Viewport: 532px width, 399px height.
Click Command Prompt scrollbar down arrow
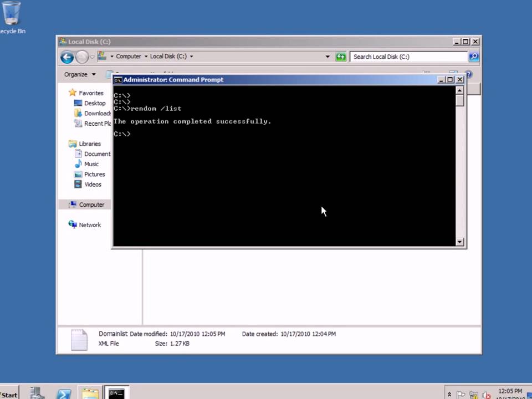point(459,242)
